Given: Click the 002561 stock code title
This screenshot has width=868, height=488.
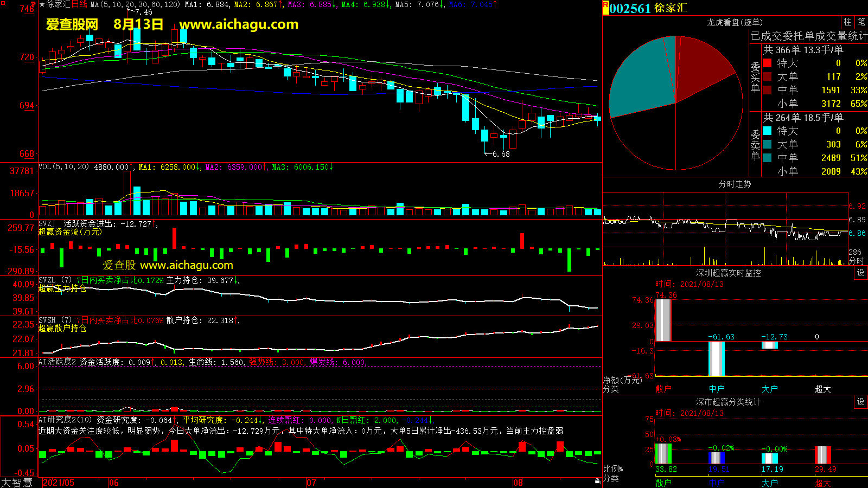Looking at the screenshot, I should tap(629, 8).
